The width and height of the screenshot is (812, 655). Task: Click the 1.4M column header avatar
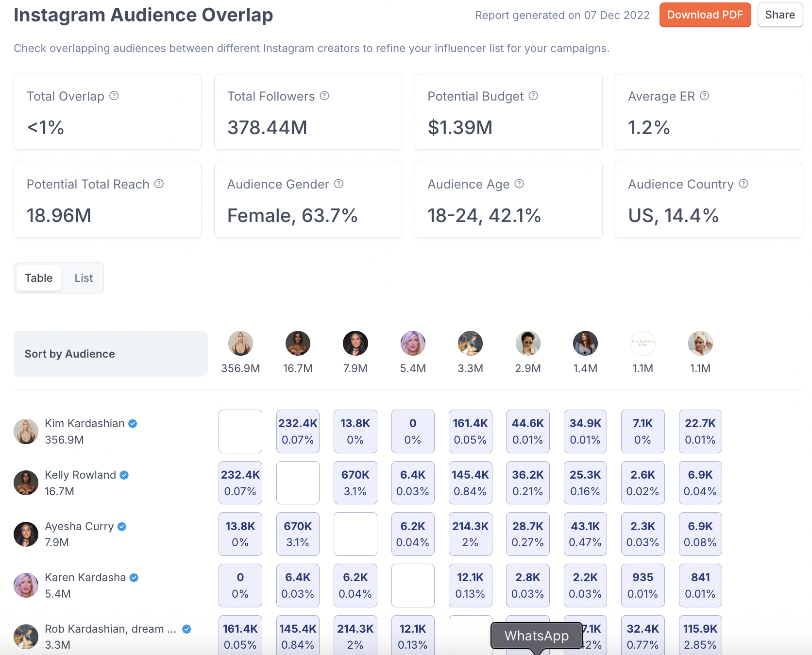point(585,344)
